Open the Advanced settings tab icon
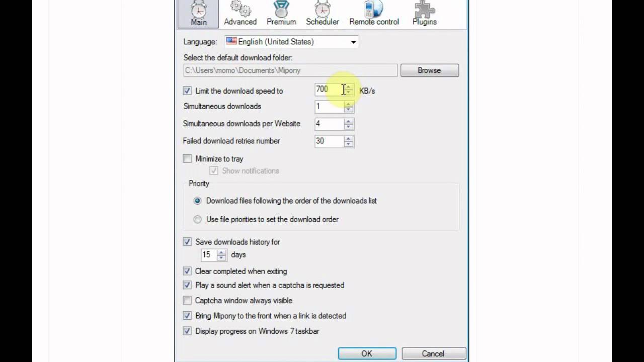Viewport: 644px width, 362px height. pos(240,9)
